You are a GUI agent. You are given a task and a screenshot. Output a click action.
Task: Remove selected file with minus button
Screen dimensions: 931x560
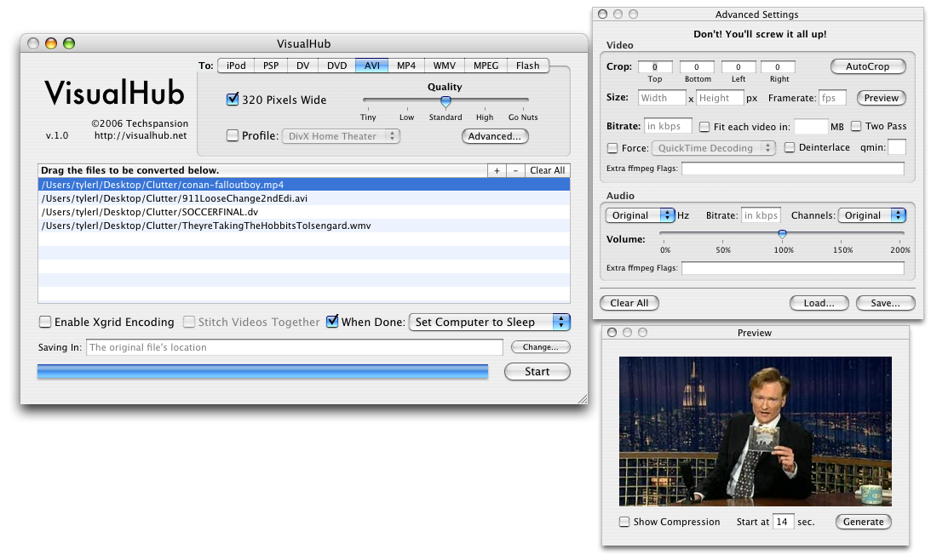(x=515, y=171)
